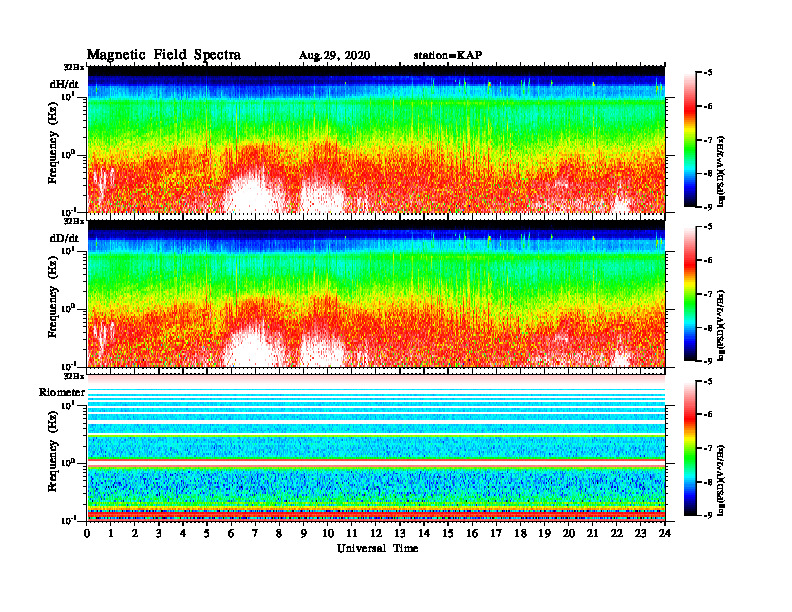This screenshot has height=612, width=792.
Task: Click the "-6" tick on the Riometer colorbar
Action: (x=708, y=414)
